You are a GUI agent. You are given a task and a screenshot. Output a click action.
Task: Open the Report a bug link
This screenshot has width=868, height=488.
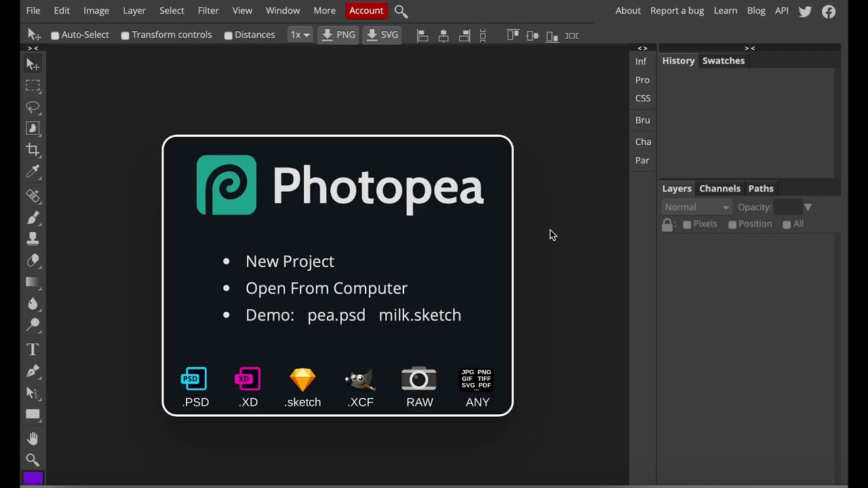click(677, 11)
